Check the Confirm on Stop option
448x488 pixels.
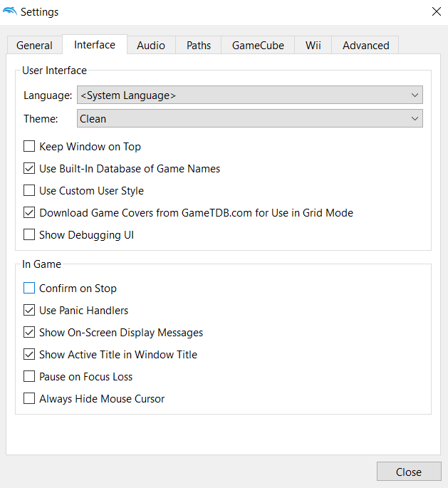(29, 289)
